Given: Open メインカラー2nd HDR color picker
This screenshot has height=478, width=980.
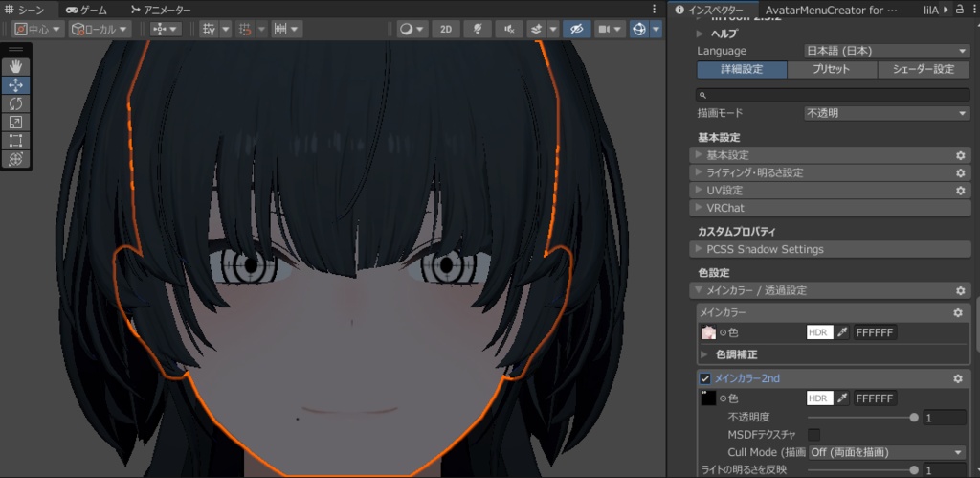Looking at the screenshot, I should pos(820,398).
